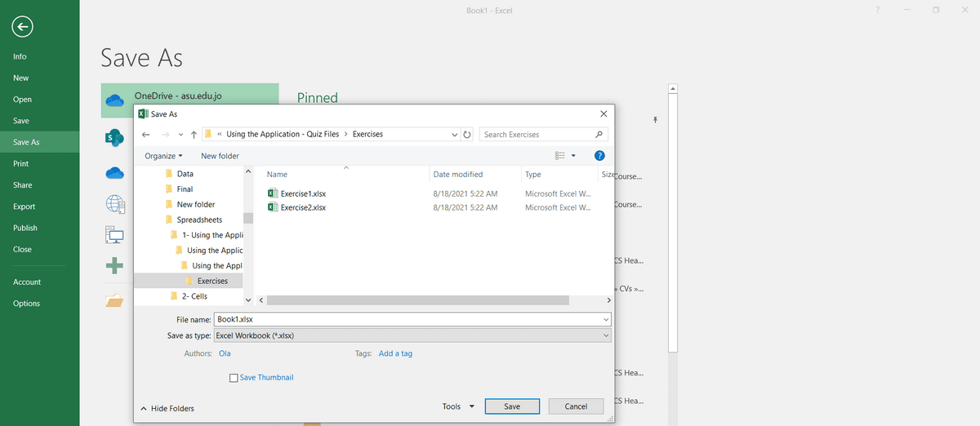980x426 pixels.
Task: Open the Save as type dropdown
Action: coord(606,335)
